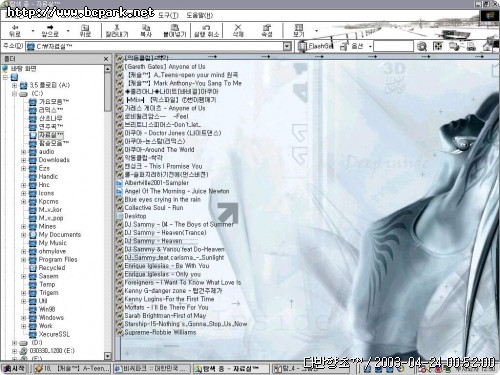This screenshot has height=375, width=500.
Task: Expand the (D:) drive node
Action: pyautogui.click(x=14, y=343)
